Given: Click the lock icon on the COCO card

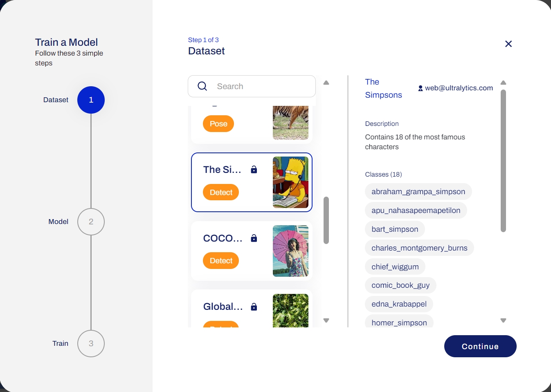Looking at the screenshot, I should 254,238.
